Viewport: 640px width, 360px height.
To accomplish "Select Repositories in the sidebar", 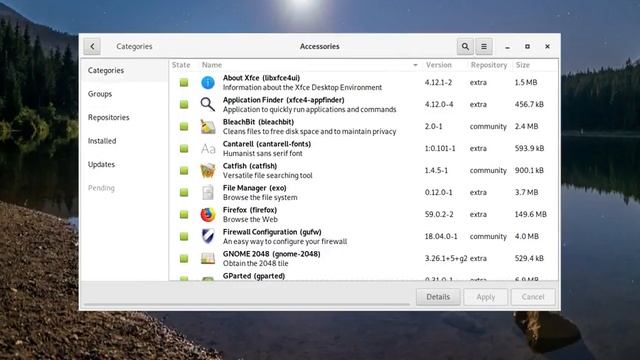I will click(124, 118).
